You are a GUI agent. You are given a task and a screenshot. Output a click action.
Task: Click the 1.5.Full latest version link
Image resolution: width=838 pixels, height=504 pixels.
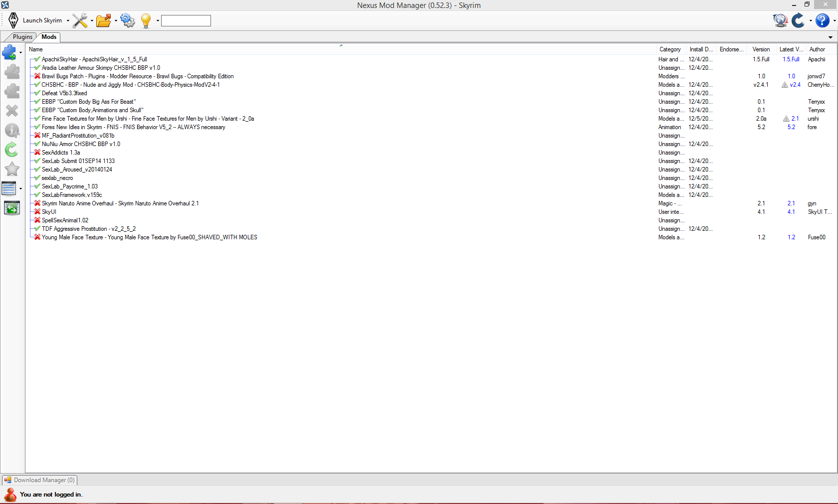pyautogui.click(x=791, y=59)
